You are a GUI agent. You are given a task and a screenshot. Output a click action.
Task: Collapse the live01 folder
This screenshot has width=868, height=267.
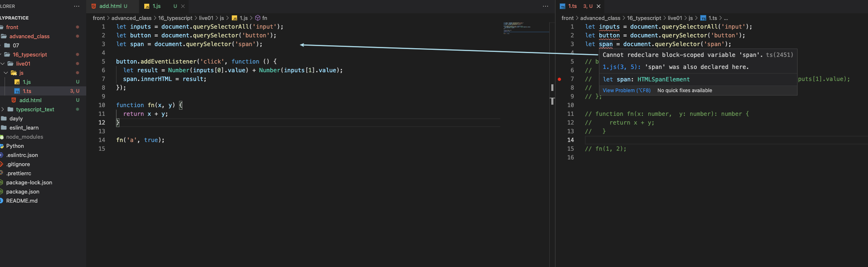[x=3, y=64]
